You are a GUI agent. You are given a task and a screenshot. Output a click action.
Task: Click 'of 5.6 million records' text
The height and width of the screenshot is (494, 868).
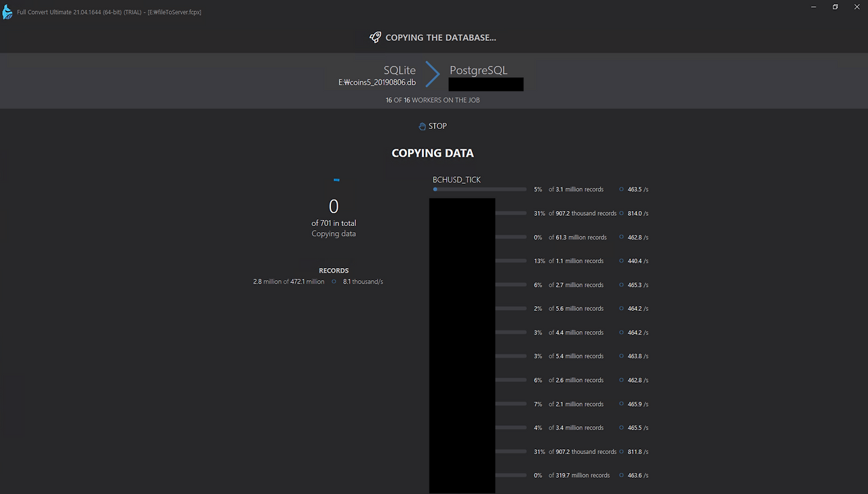tap(576, 308)
